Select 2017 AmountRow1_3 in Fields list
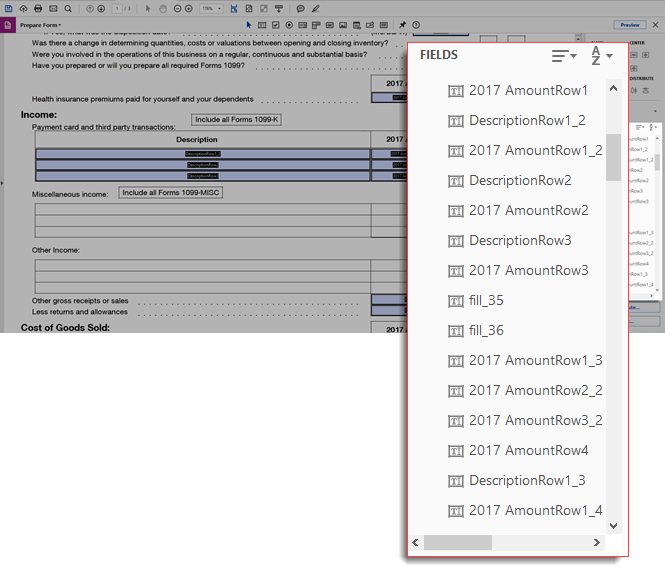665x572 pixels. 525,361
